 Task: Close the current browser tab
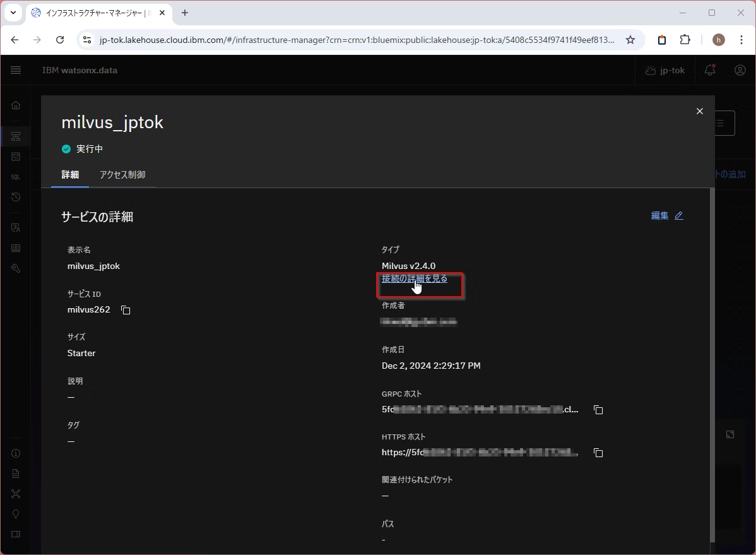(x=162, y=13)
